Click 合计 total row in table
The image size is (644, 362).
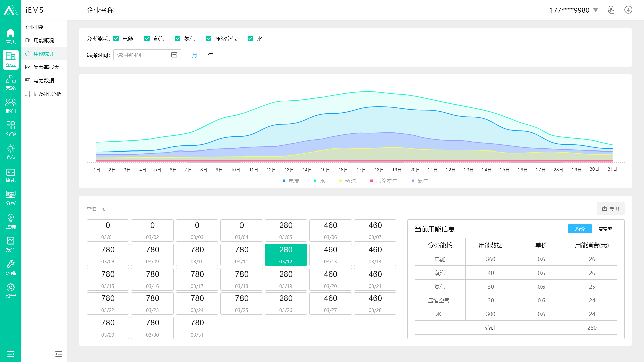[x=516, y=328]
